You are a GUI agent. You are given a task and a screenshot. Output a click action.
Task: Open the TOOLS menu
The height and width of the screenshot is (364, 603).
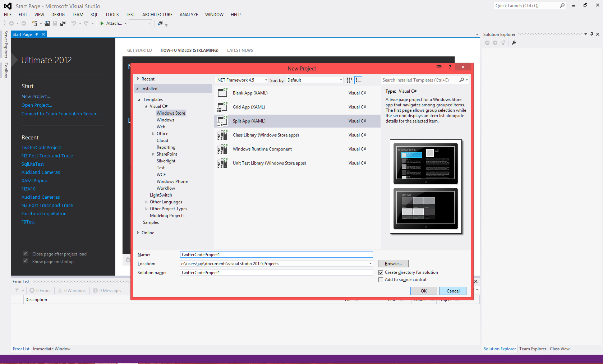[x=112, y=15]
